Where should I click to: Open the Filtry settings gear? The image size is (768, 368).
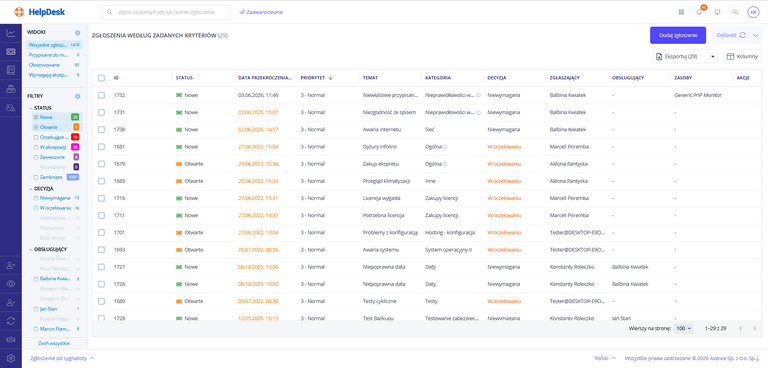click(x=77, y=97)
